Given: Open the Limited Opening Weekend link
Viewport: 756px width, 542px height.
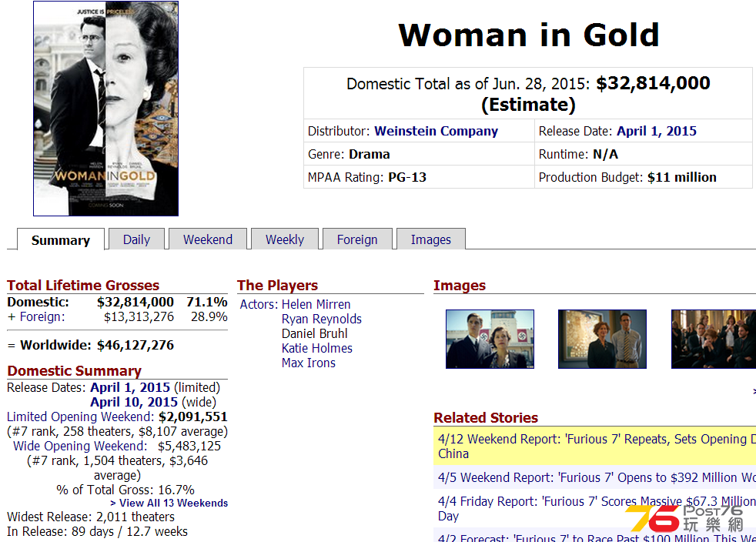Looking at the screenshot, I should pyautogui.click(x=81, y=417).
